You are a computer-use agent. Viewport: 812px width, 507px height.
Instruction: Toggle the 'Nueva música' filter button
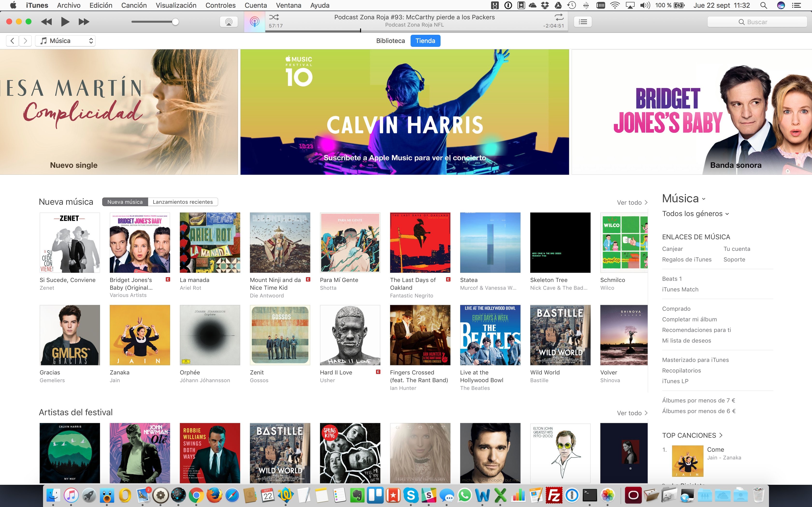(x=124, y=202)
